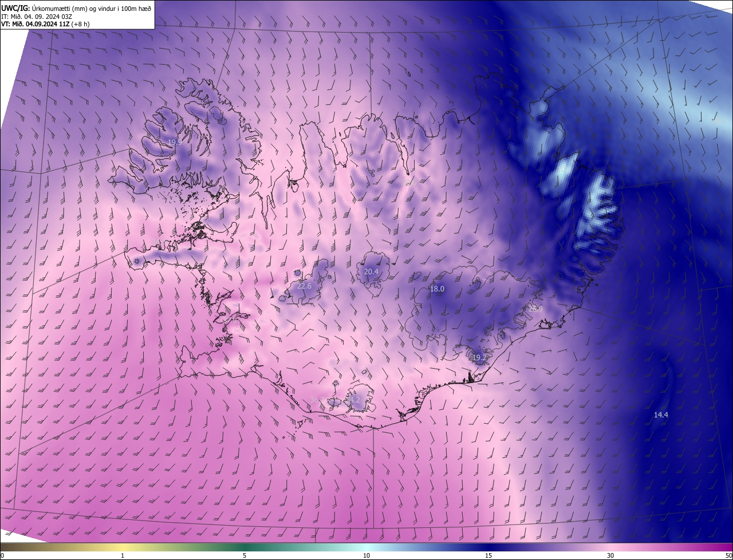Click the 19.9 value over the Westfjords
Screen dimensions: 733x560
click(175, 142)
